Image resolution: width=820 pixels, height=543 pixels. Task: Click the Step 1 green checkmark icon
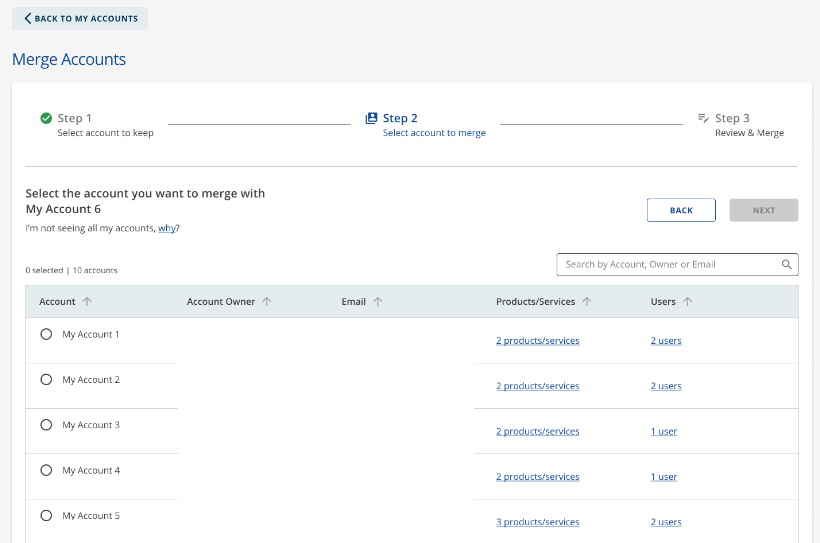(46, 118)
